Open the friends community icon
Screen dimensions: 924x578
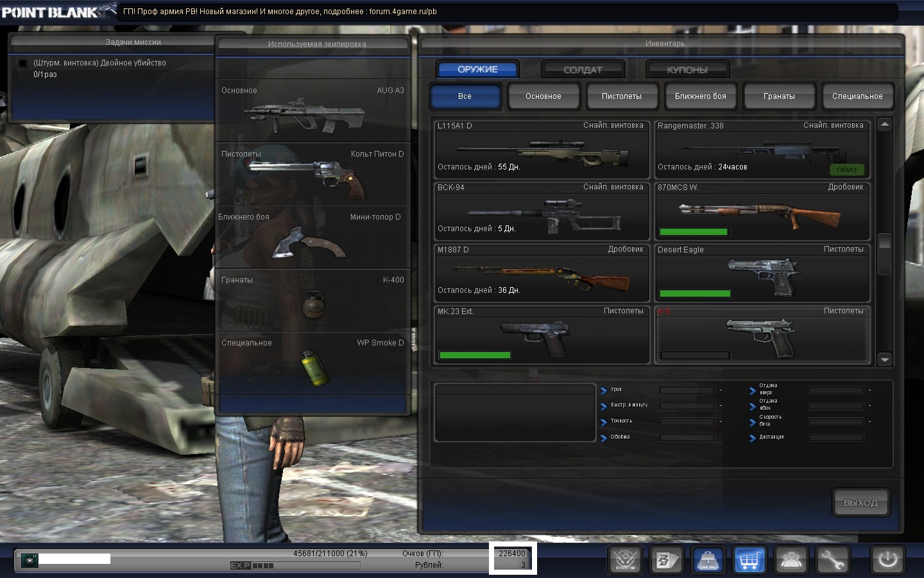click(x=791, y=560)
